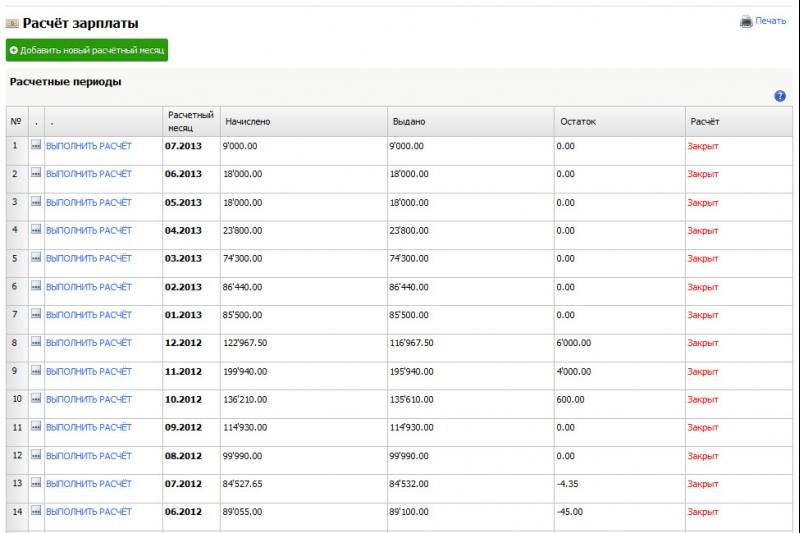Click ВЫПОЛНИТЬ РАСЧЁТ for month 07.2013

89,146
